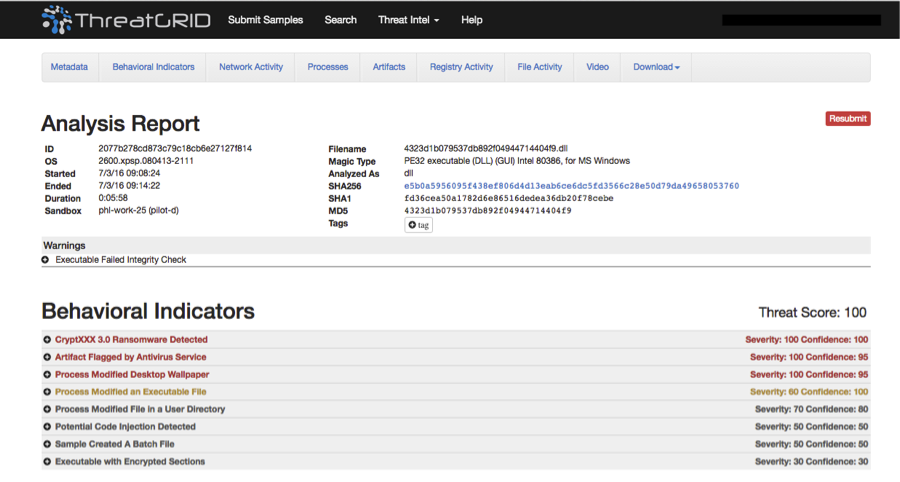Image resolution: width=900 pixels, height=482 pixels.
Task: Click the plus icon beside Artifact Flagged by Antivirus Service
Action: pos(47,357)
